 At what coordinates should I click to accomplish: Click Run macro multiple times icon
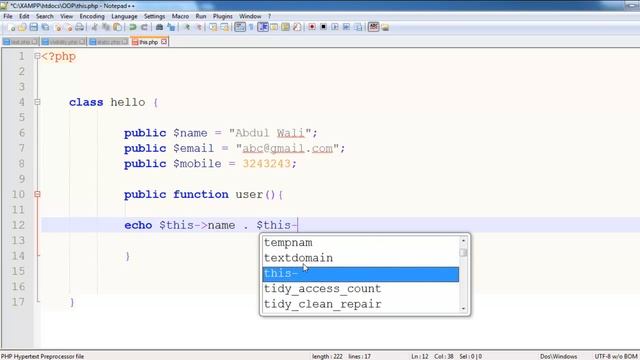(346, 27)
